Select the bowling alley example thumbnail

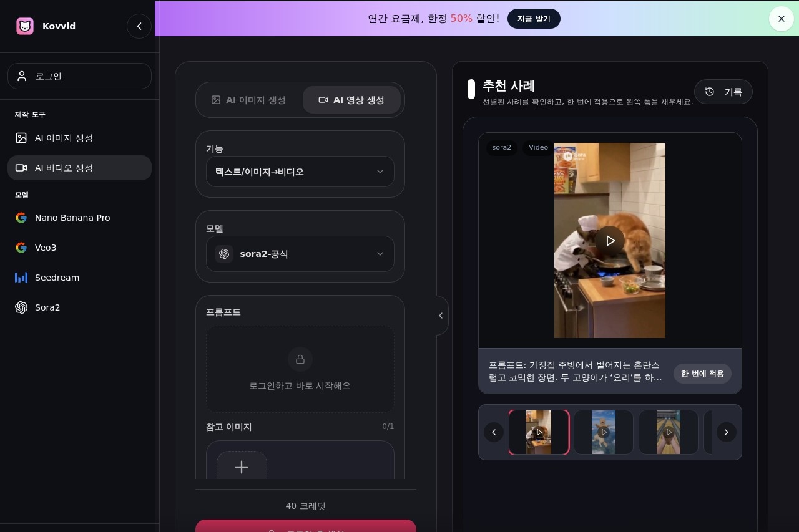pyautogui.click(x=668, y=432)
